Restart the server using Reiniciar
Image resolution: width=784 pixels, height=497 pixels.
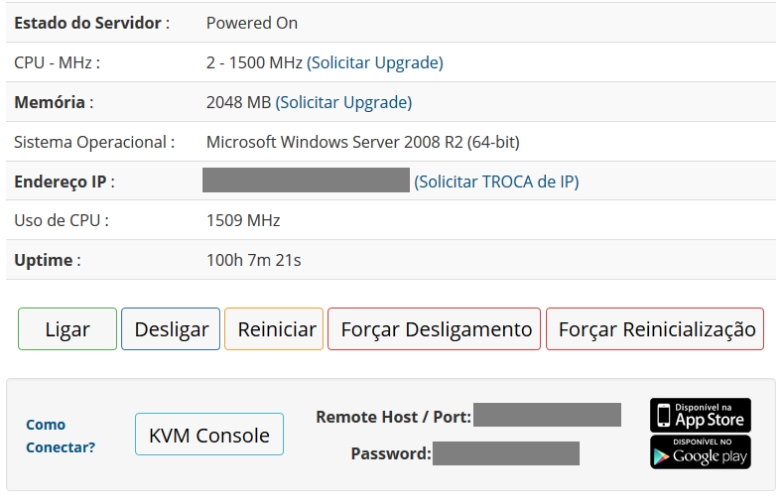[x=274, y=329]
